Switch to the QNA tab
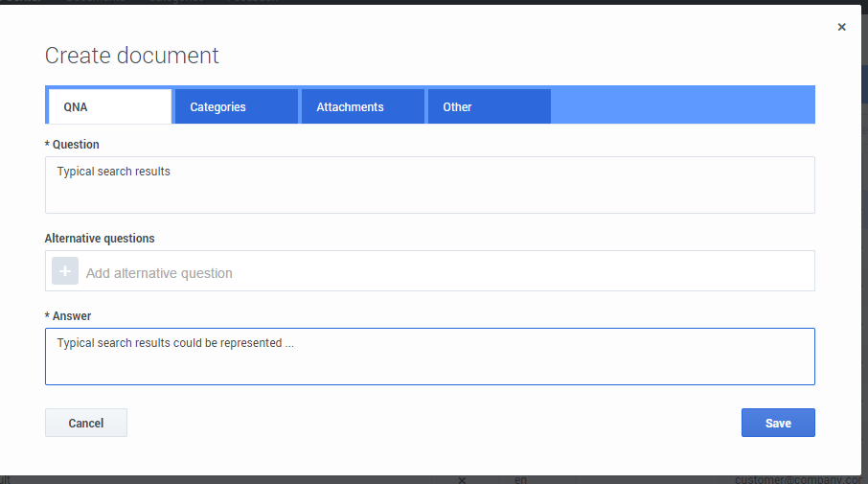 (x=109, y=107)
